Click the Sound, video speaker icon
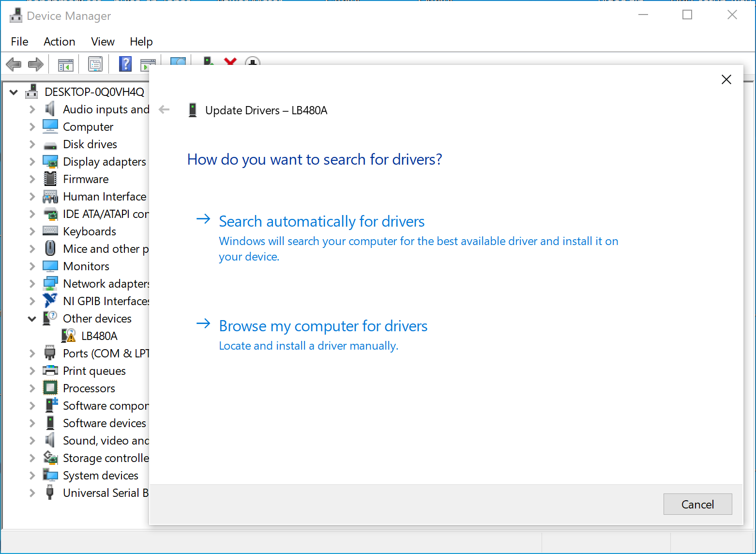The height and width of the screenshot is (554, 756). click(x=50, y=440)
